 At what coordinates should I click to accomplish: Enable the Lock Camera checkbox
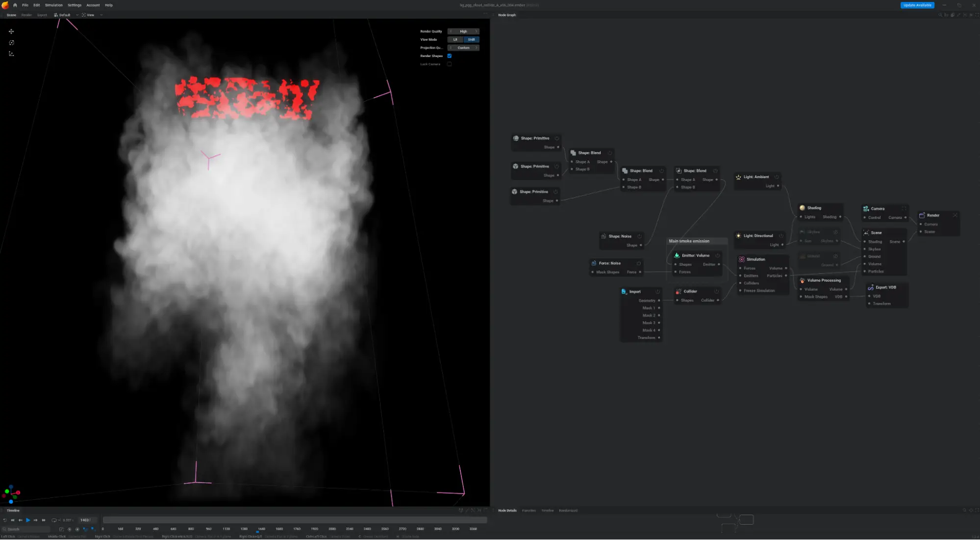pos(449,64)
